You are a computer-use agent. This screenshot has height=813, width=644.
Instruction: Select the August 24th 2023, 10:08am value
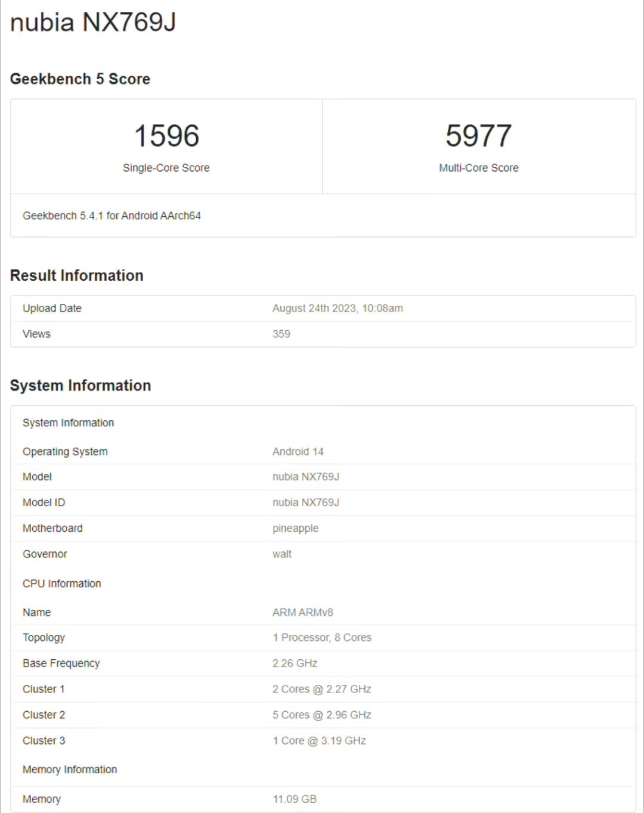338,308
